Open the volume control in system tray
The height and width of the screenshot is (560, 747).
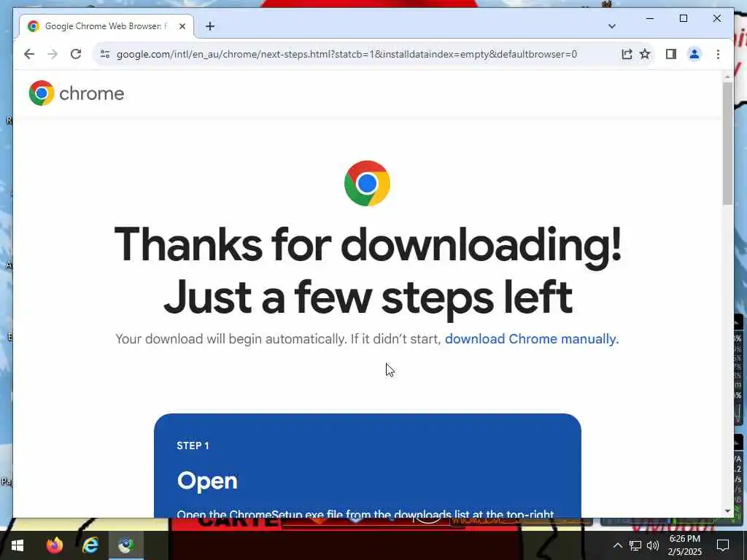point(653,545)
